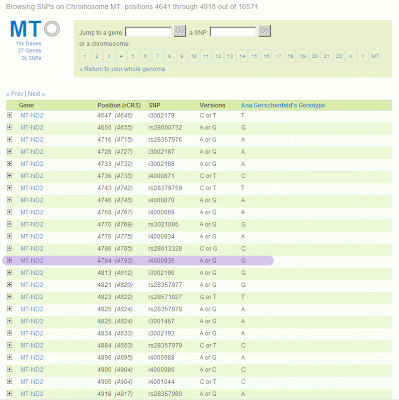The height and width of the screenshot is (400, 399).
Task: Jump to chromosome 9
Action: 182,56
